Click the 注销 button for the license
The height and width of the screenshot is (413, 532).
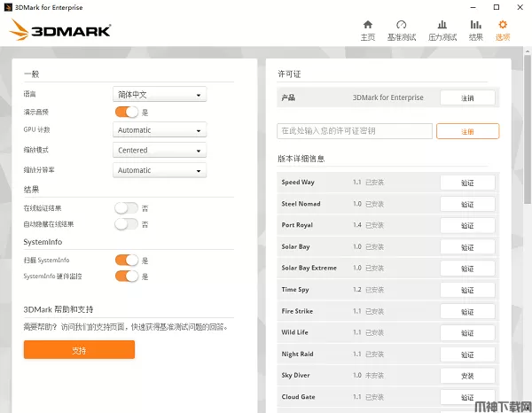467,97
